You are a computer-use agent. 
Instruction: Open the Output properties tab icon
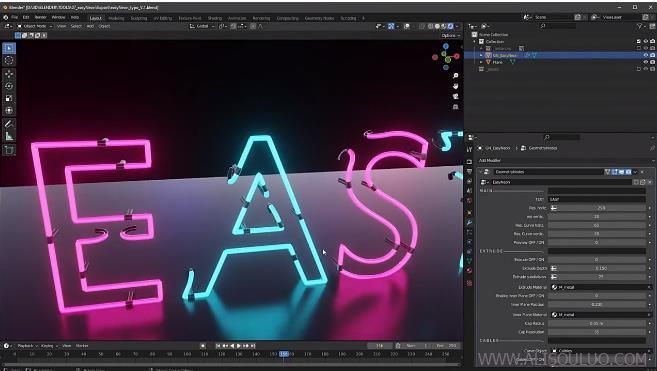click(470, 171)
